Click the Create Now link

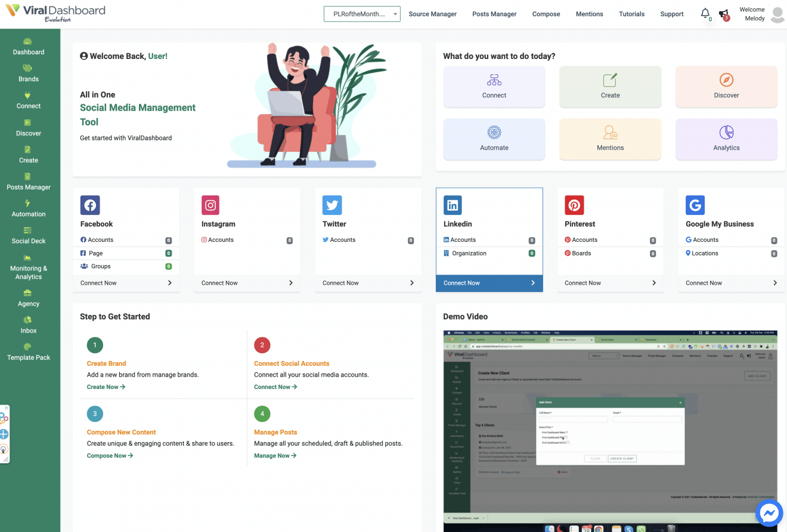point(106,387)
